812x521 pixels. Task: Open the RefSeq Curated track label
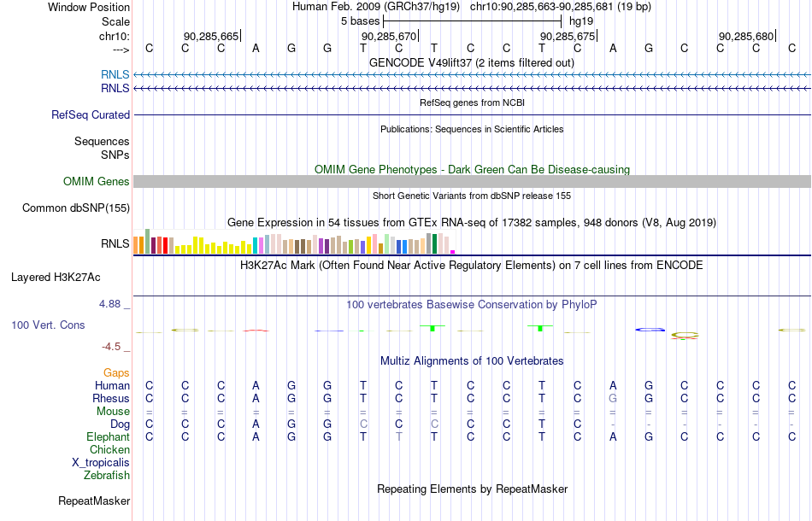pyautogui.click(x=90, y=114)
